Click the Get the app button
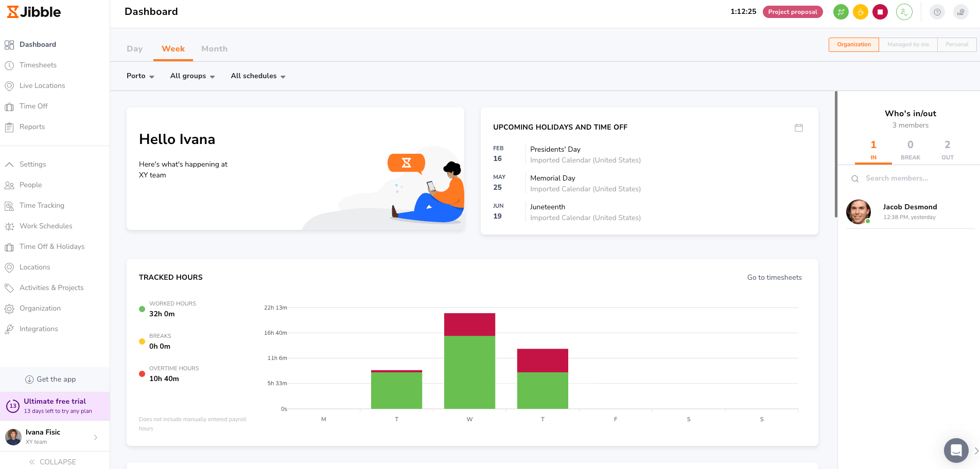 click(51, 380)
